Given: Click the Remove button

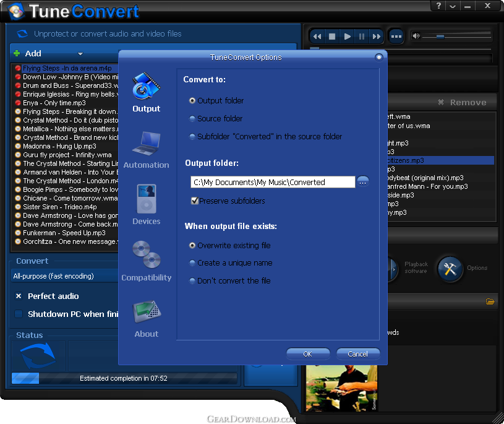Looking at the screenshot, I should tap(462, 102).
